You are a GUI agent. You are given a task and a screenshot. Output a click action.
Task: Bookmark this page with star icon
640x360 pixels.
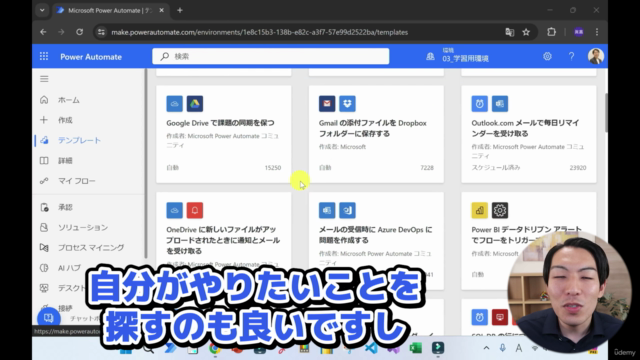(526, 32)
